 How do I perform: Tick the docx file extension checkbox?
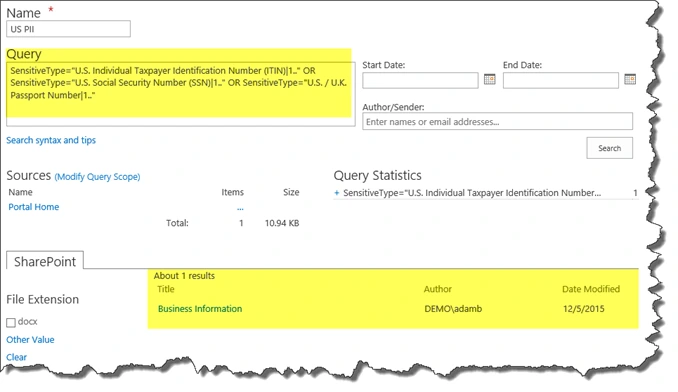pyautogui.click(x=11, y=322)
